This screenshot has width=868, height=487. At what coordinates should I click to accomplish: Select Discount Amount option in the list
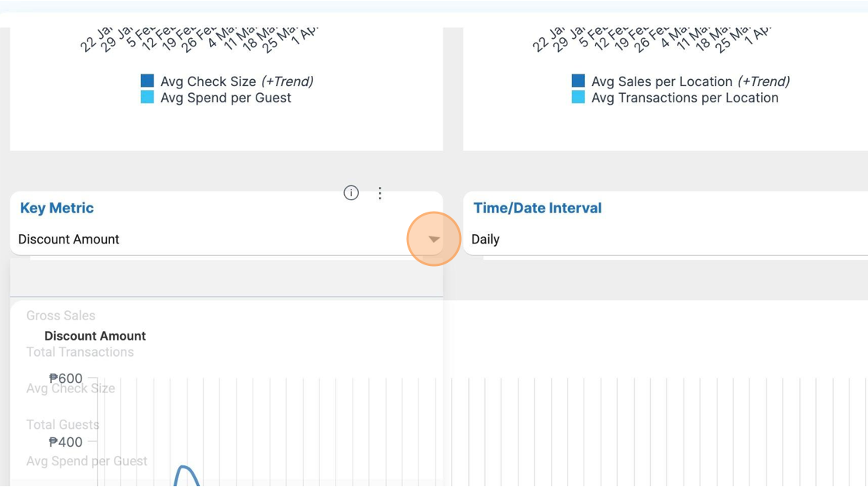point(95,336)
